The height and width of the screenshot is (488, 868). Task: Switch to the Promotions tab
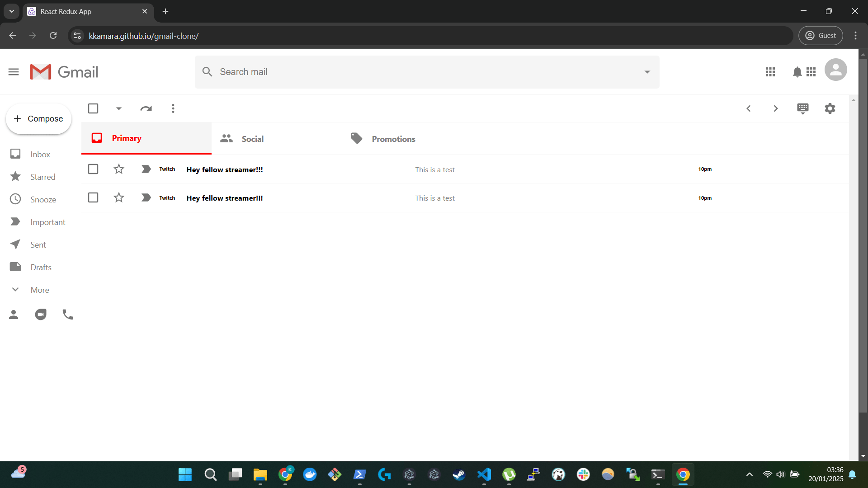click(x=393, y=139)
